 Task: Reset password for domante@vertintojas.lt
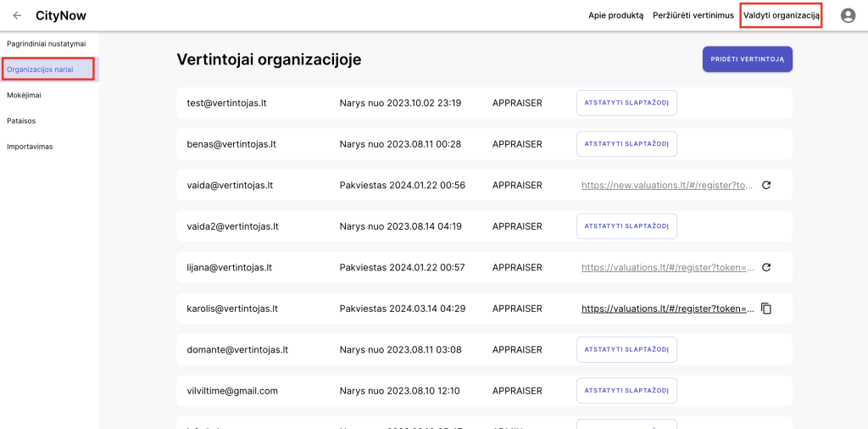[626, 349]
